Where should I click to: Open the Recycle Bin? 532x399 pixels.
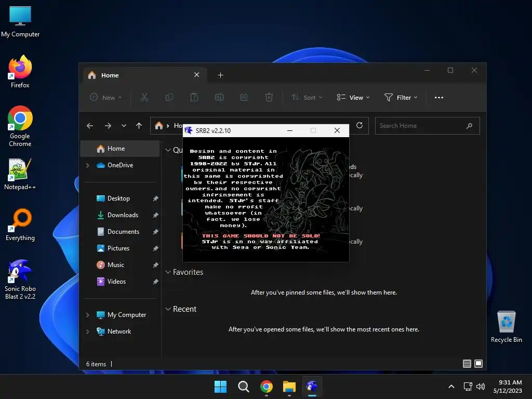click(506, 327)
